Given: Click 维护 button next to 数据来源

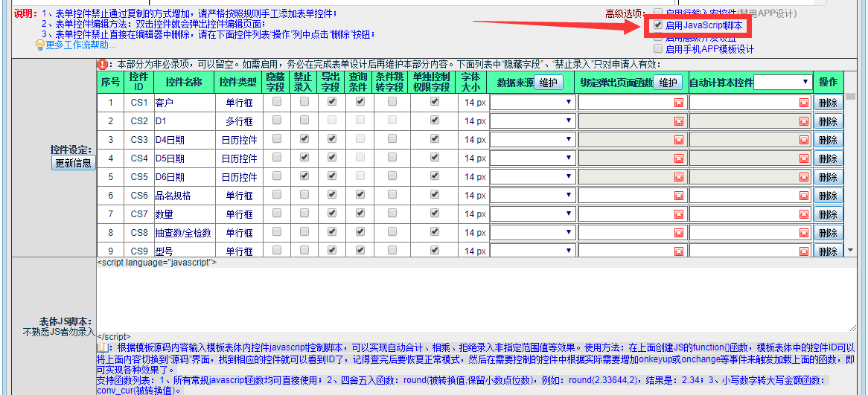Looking at the screenshot, I should pos(547,83).
